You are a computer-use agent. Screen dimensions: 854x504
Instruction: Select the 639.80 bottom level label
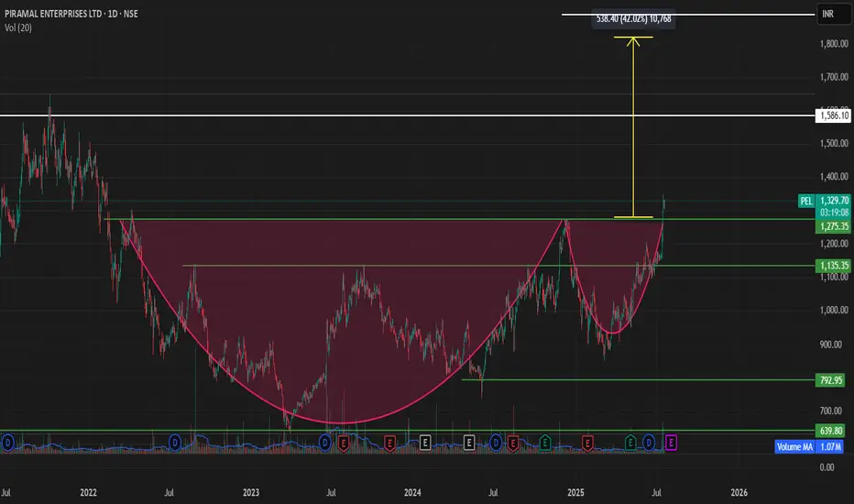point(830,431)
